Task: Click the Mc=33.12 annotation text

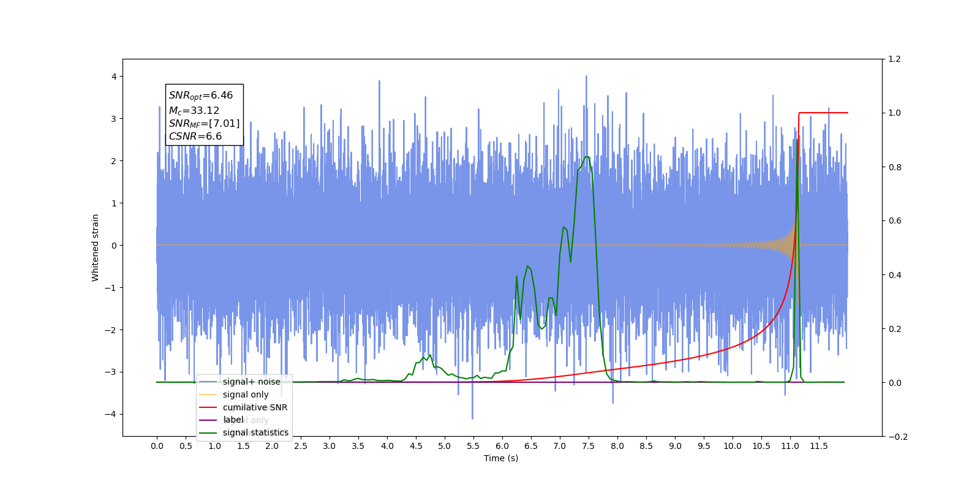Action: [194, 111]
